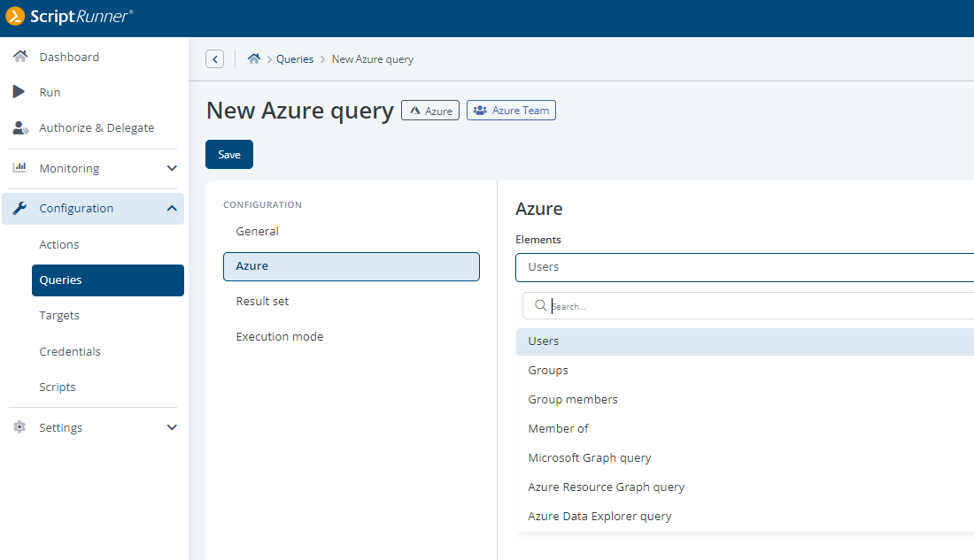Switch to the Execution mode tab
This screenshot has height=560, width=974.
280,336
